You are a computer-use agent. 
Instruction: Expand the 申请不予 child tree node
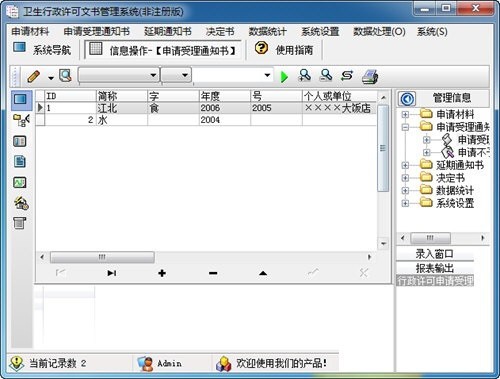426,152
